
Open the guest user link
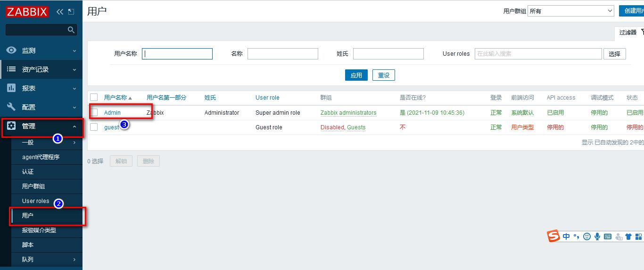coord(112,127)
